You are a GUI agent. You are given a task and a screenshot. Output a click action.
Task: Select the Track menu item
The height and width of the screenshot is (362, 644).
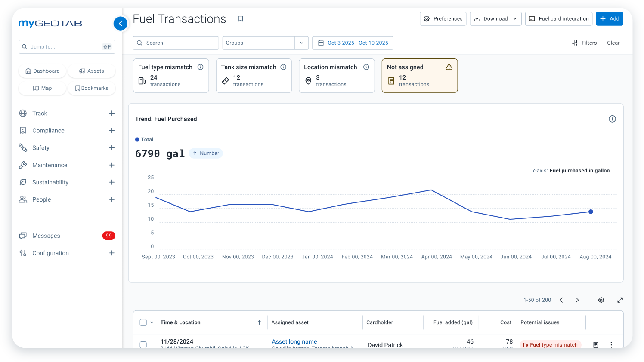click(40, 114)
